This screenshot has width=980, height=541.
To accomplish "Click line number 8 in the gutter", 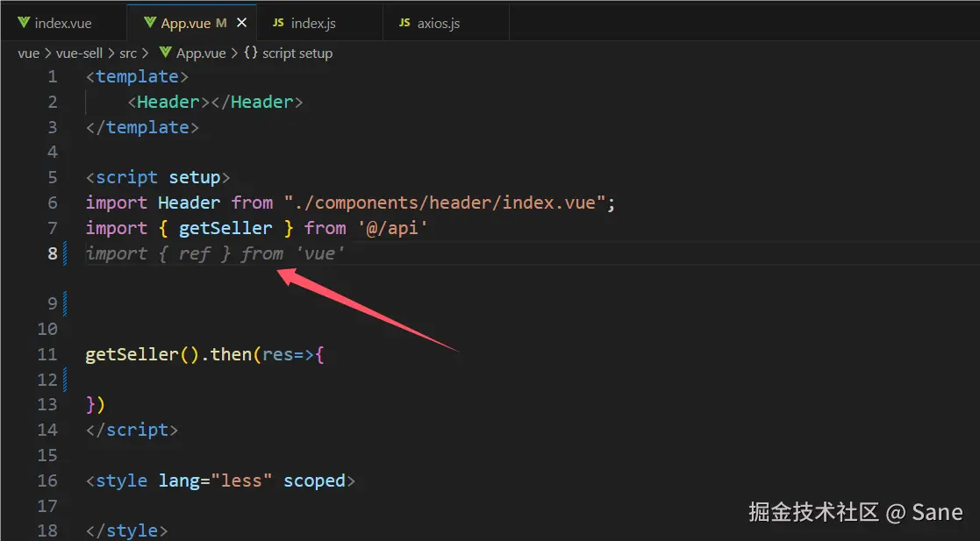I will click(53, 253).
